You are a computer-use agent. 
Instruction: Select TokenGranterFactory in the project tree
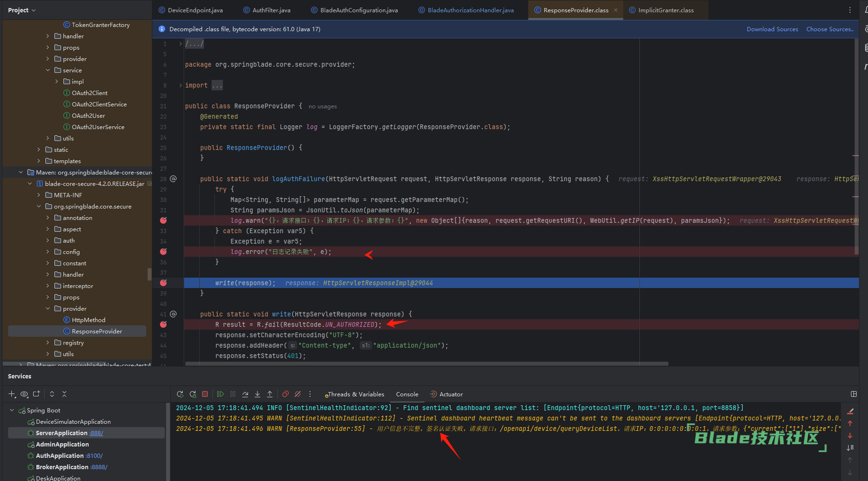[100, 25]
